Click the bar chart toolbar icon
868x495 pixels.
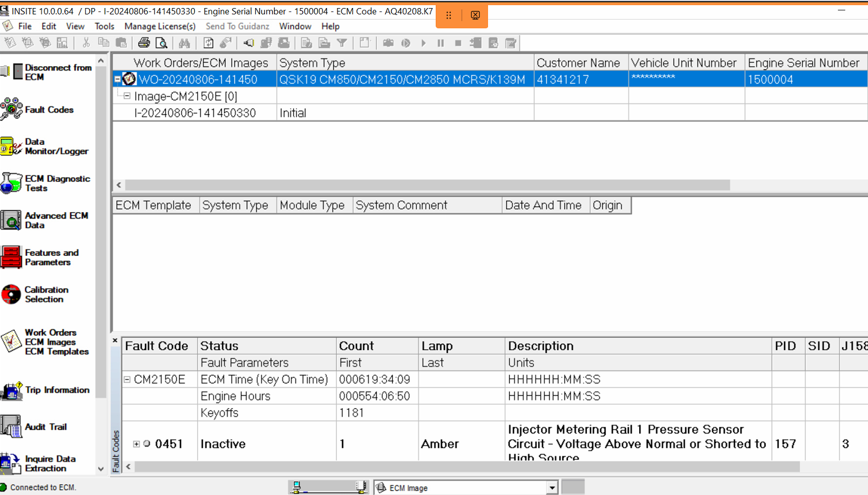[x=62, y=43]
